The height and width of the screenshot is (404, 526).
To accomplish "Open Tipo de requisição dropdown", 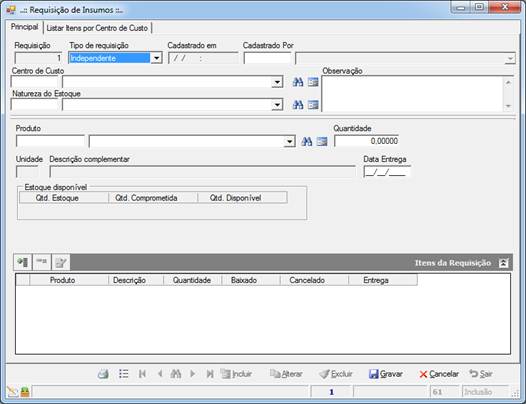I will [x=156, y=58].
